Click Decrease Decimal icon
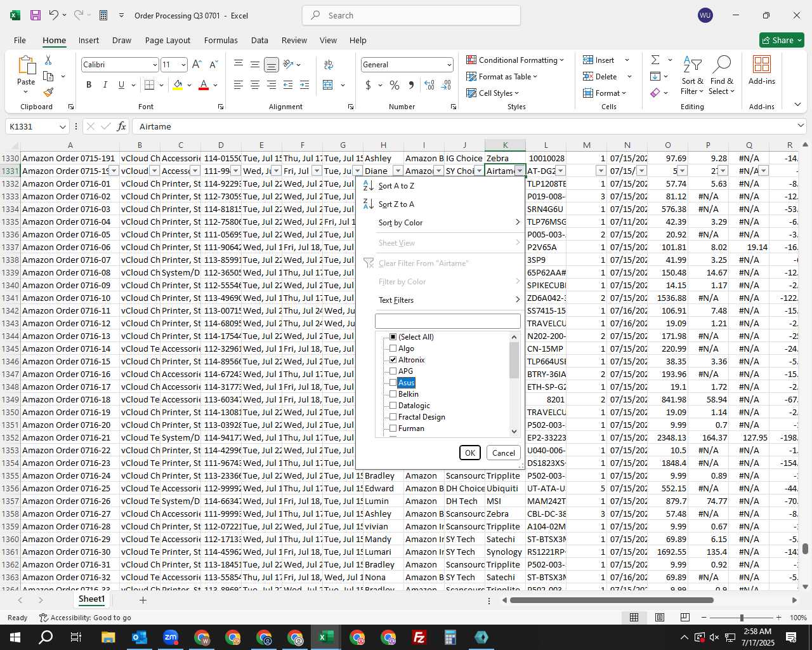This screenshot has width=812, height=650. click(446, 85)
